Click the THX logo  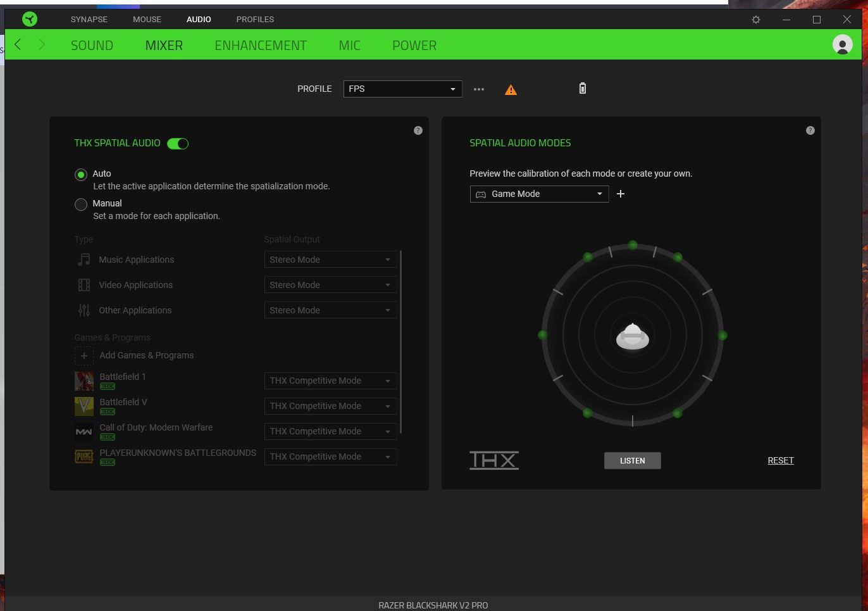[494, 460]
